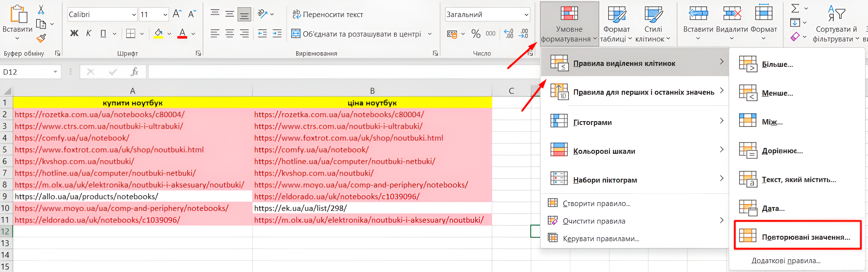Align text left icon
This screenshot has width=868, height=272.
(215, 33)
